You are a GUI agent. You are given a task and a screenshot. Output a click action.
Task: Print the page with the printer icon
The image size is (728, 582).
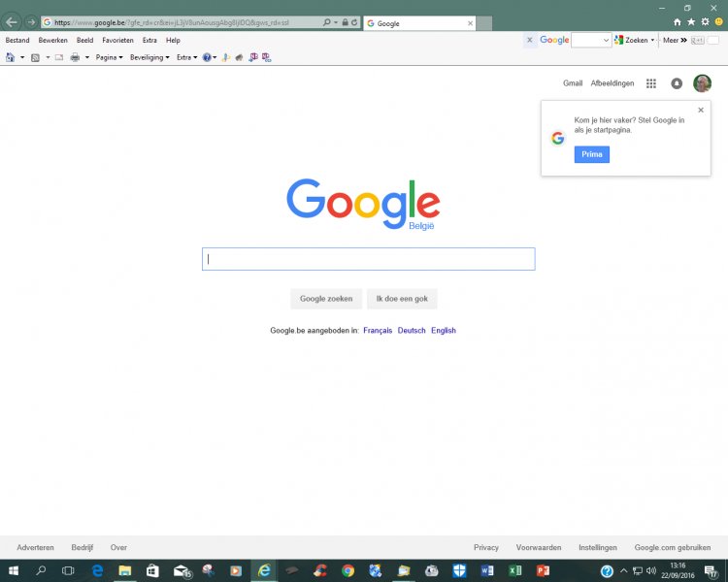click(75, 57)
